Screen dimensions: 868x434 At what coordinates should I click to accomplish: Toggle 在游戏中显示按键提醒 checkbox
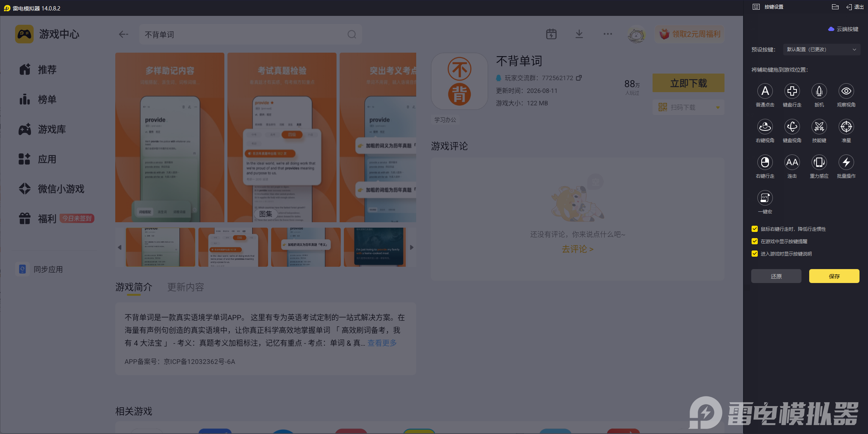point(754,241)
